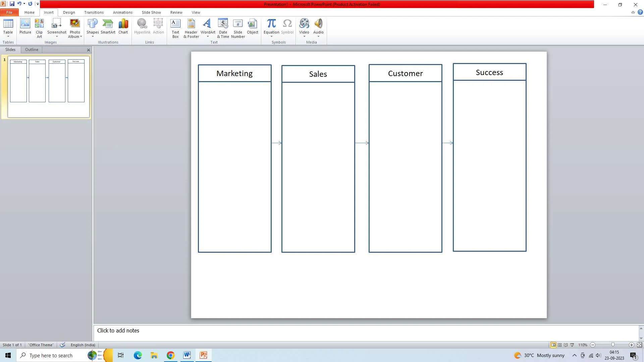The image size is (644, 362).
Task: Click the Header and Footer button
Action: (191, 28)
